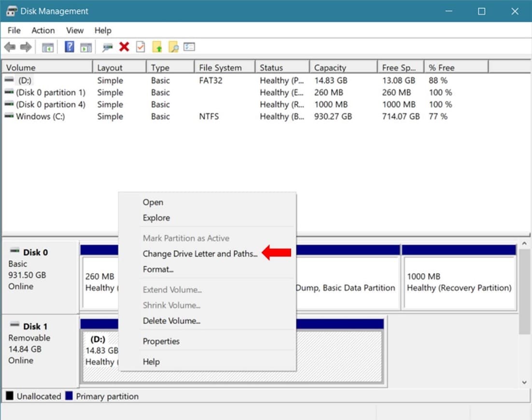Choose Delete Volume in context menu
The image size is (532, 420).
click(171, 321)
